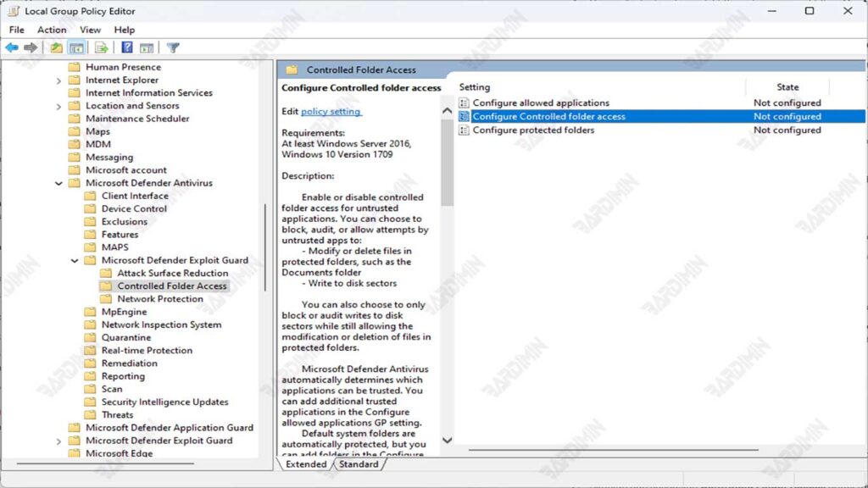Click the Edit policy setting link
Image resolution: width=868 pixels, height=488 pixels.
click(331, 111)
